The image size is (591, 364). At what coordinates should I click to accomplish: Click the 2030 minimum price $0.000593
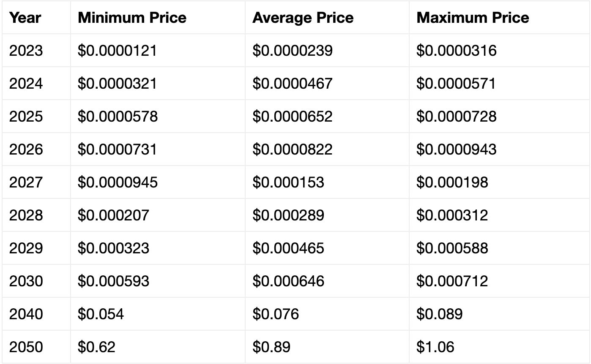coord(113,281)
